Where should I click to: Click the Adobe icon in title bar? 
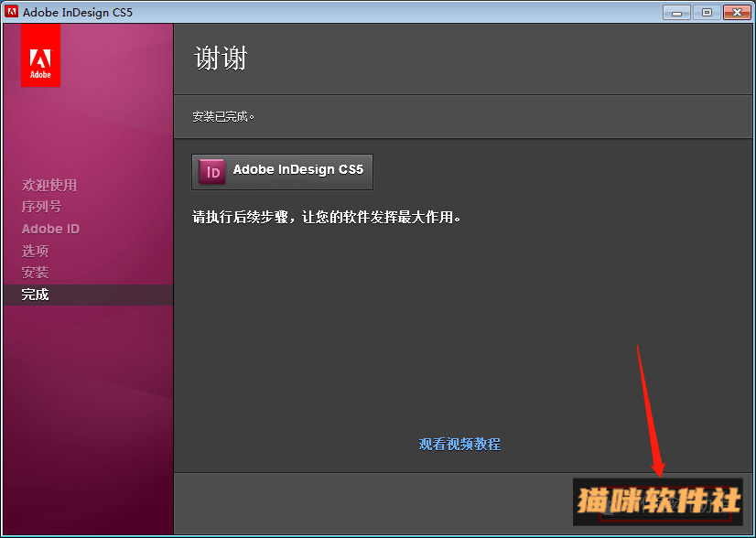(12, 12)
